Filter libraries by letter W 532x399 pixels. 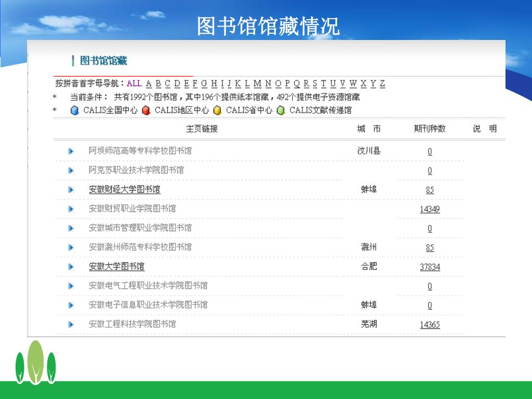coord(353,84)
